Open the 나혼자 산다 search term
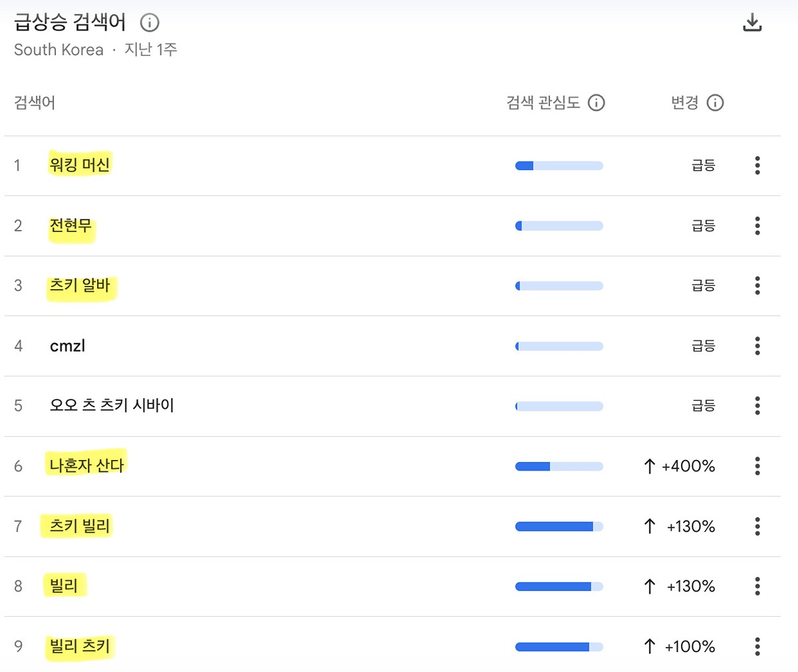The image size is (798, 672). pyautogui.click(x=86, y=466)
